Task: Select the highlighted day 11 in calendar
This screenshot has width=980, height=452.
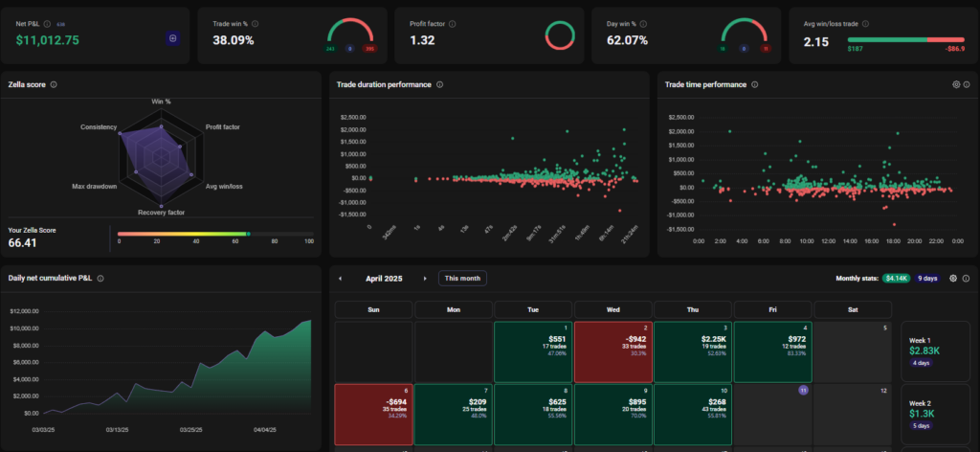Action: click(x=803, y=390)
